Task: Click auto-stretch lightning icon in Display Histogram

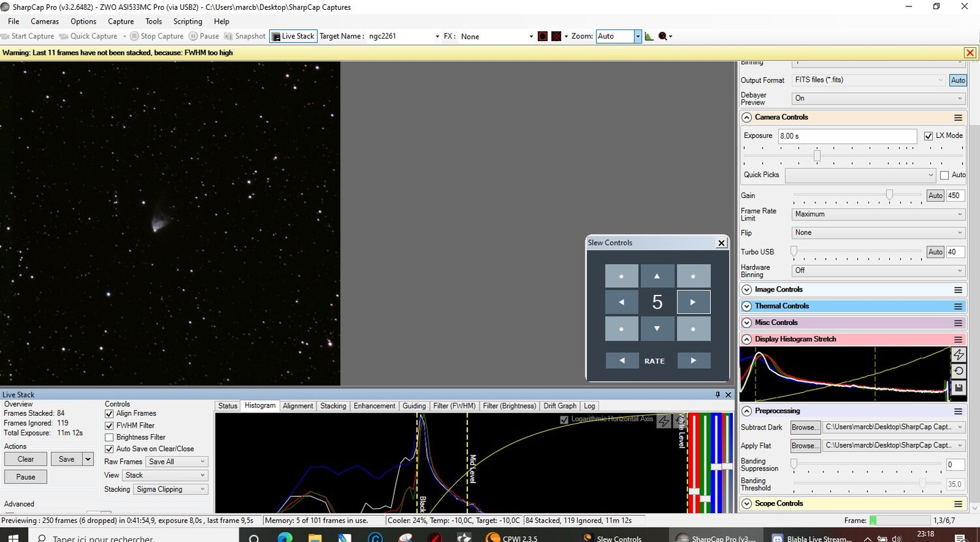Action: pos(958,354)
